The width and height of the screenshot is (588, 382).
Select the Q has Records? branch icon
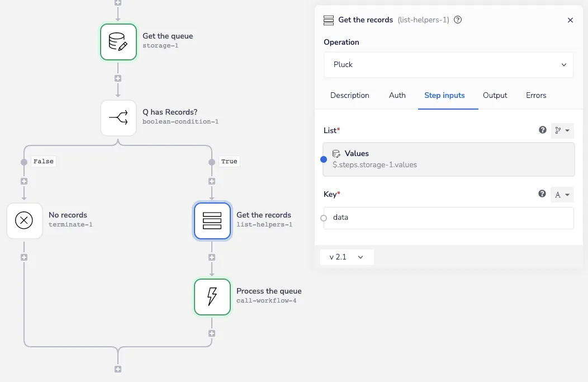point(118,118)
